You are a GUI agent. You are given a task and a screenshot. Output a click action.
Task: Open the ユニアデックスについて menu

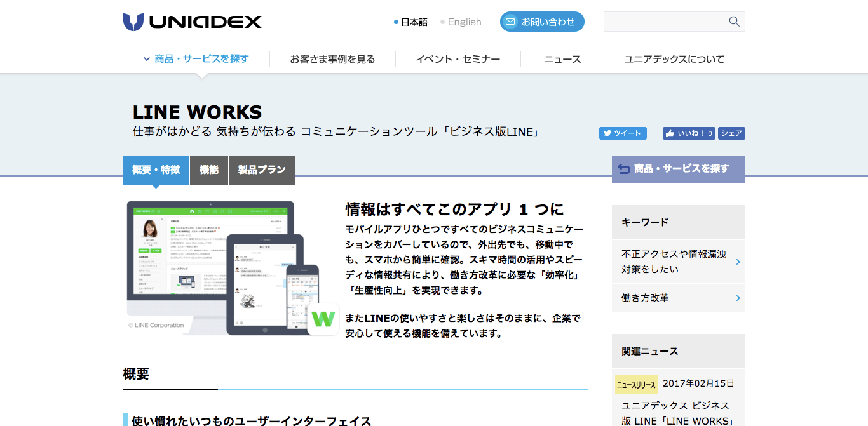coord(674,59)
